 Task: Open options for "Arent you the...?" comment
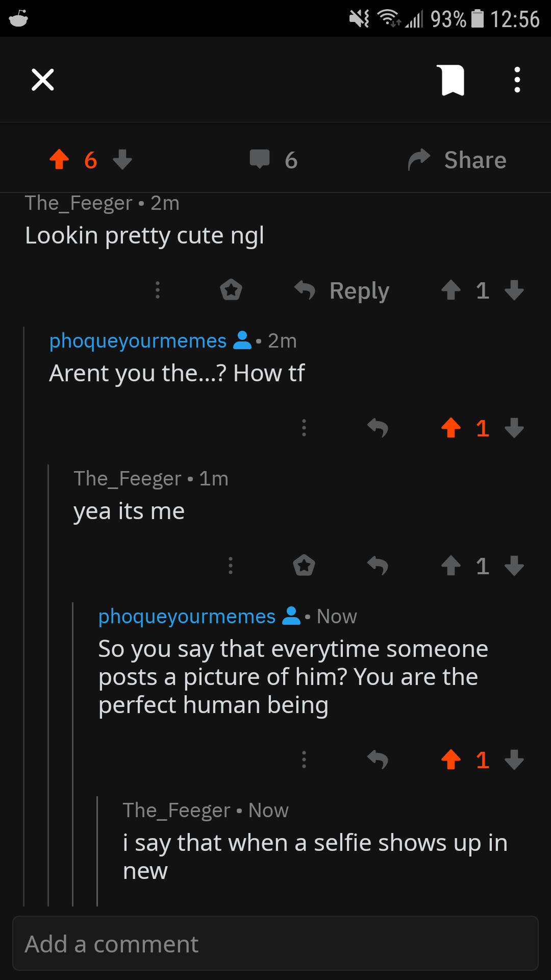tap(304, 428)
